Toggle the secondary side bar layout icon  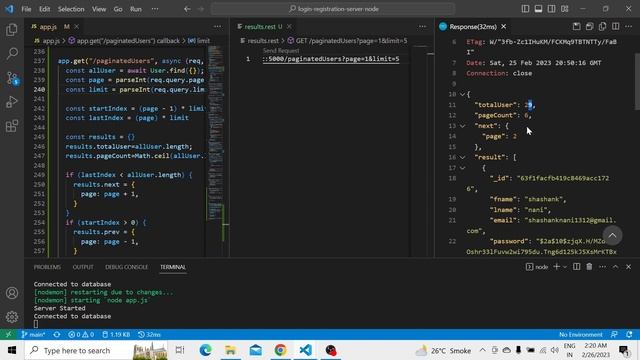coord(551,9)
